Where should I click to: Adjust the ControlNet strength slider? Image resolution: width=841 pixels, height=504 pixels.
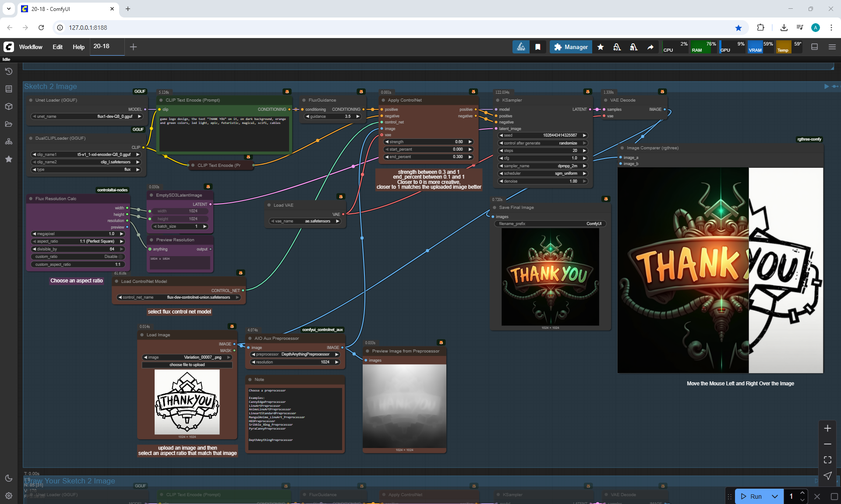[428, 142]
